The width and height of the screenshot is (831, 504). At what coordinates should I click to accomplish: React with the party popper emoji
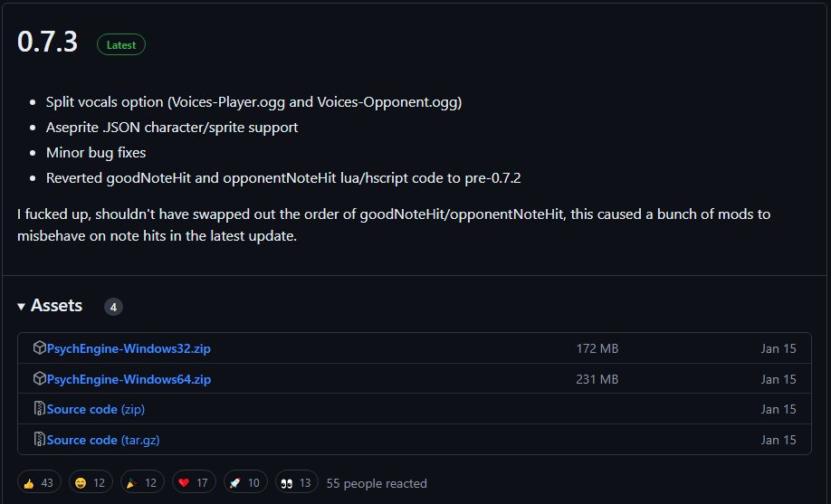(142, 483)
